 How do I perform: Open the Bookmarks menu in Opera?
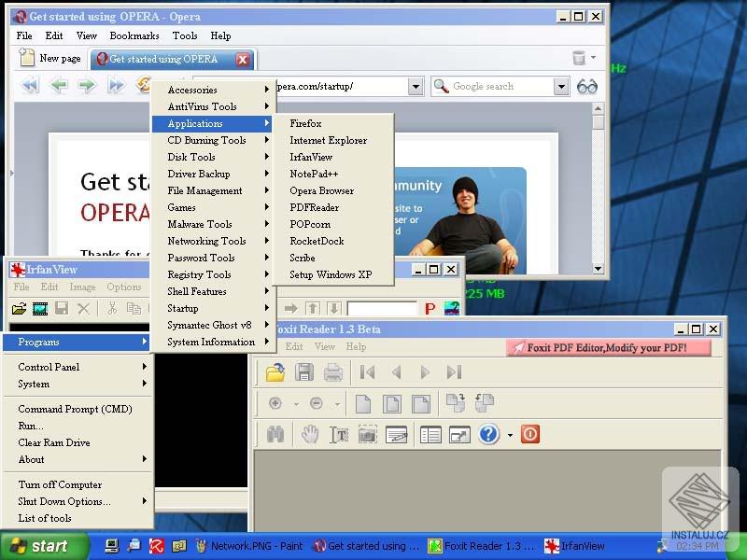134,35
